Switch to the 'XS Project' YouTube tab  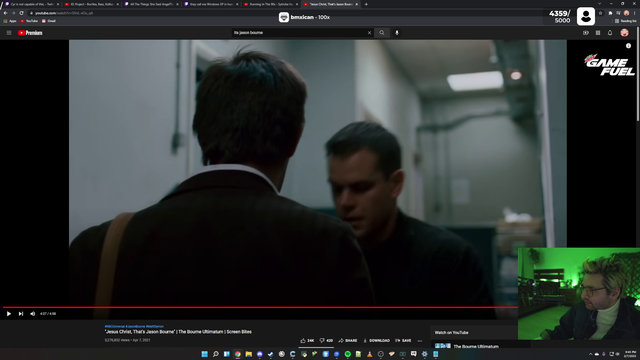[91, 4]
